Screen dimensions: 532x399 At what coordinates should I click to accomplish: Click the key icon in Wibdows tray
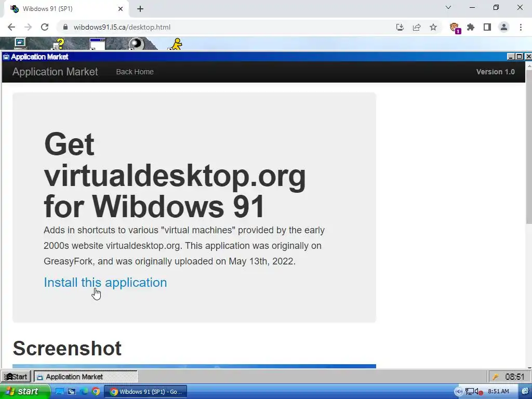496,377
